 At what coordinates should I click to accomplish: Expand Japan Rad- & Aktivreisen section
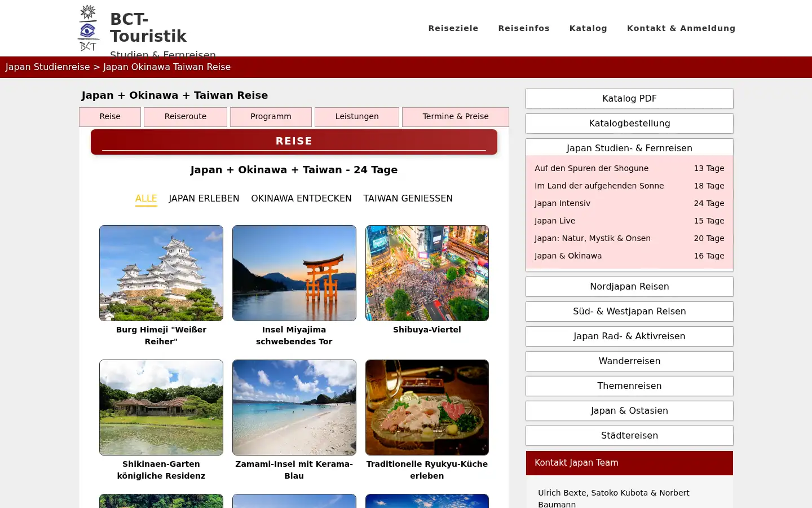629,336
